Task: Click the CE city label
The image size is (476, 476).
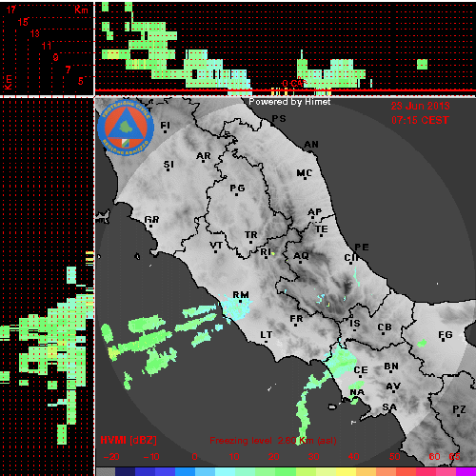Action: [x=361, y=370]
